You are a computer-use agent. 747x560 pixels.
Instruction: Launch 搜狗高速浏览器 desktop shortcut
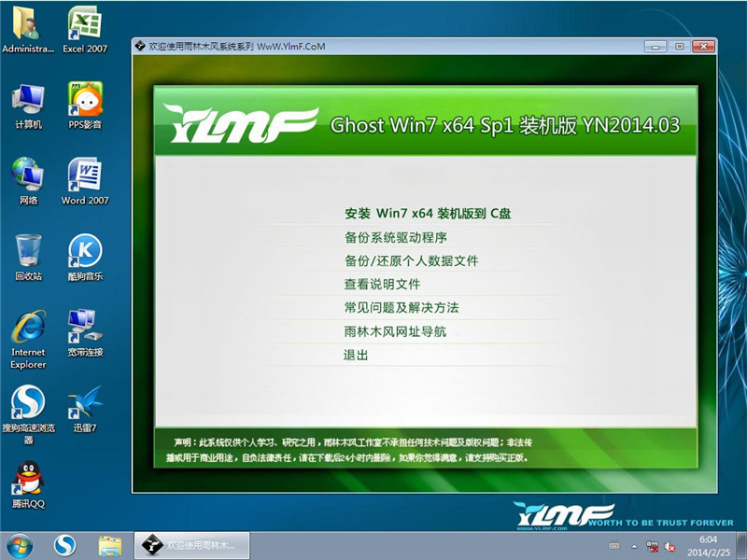(x=28, y=414)
